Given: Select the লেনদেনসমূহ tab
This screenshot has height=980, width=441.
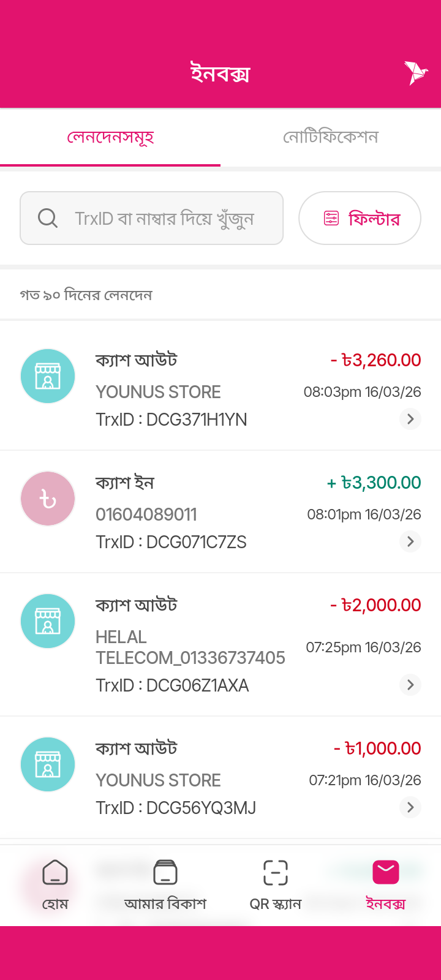Looking at the screenshot, I should click(x=110, y=137).
